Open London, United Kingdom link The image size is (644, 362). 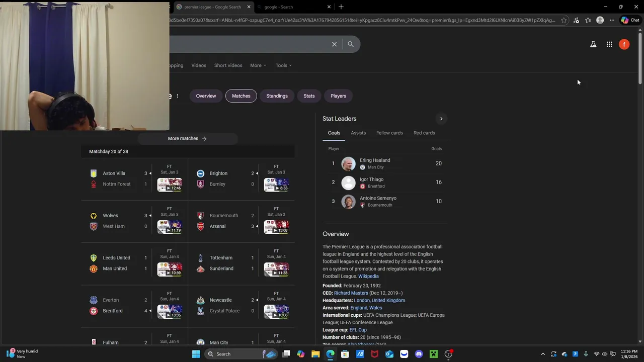click(x=379, y=300)
